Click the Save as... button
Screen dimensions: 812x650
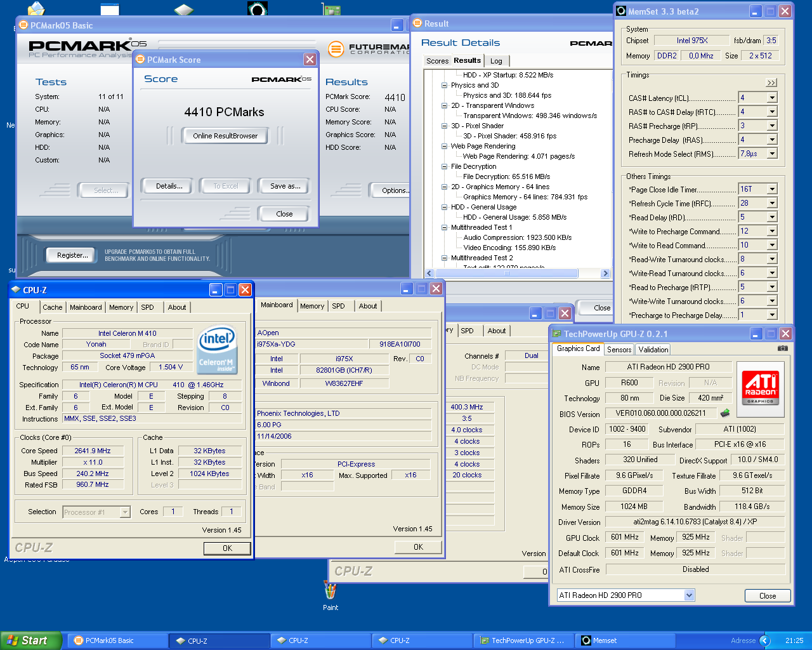pos(285,186)
